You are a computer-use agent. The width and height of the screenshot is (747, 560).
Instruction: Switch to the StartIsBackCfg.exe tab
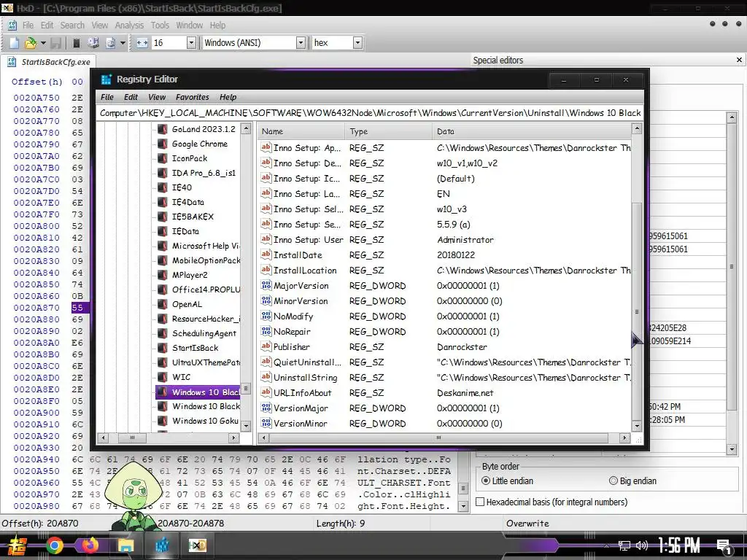coord(48,62)
